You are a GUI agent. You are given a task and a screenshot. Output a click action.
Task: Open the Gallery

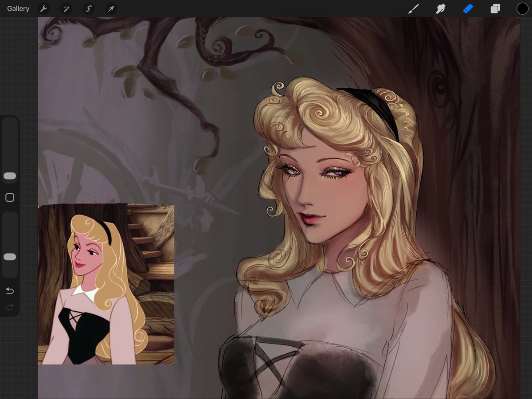coord(18,8)
